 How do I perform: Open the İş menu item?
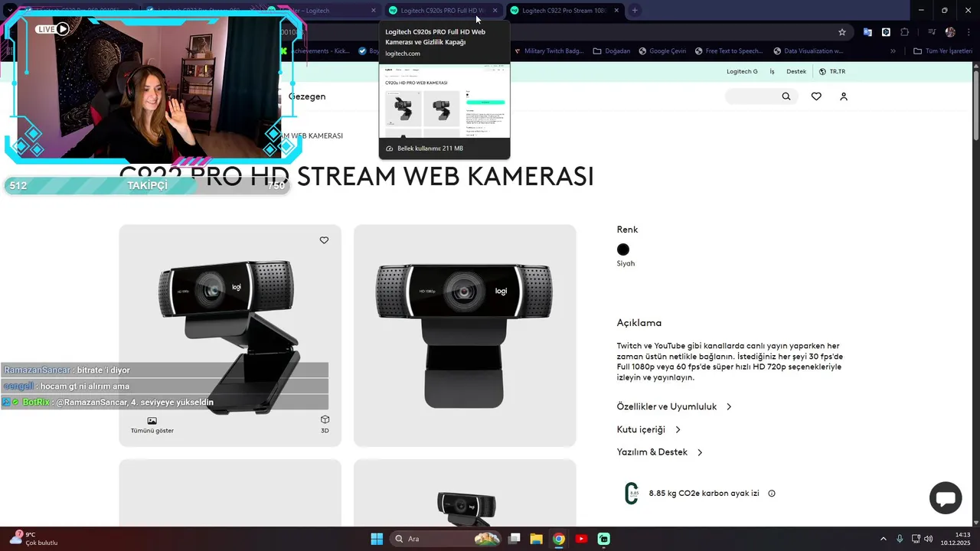pyautogui.click(x=772, y=71)
